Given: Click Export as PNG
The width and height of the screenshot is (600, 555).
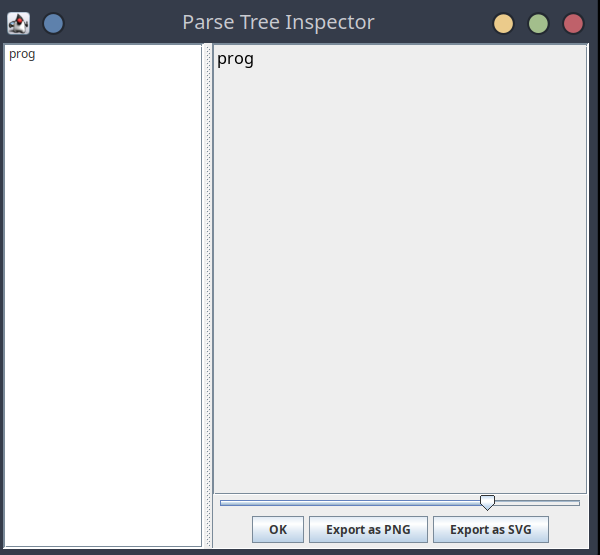Looking at the screenshot, I should tap(368, 529).
